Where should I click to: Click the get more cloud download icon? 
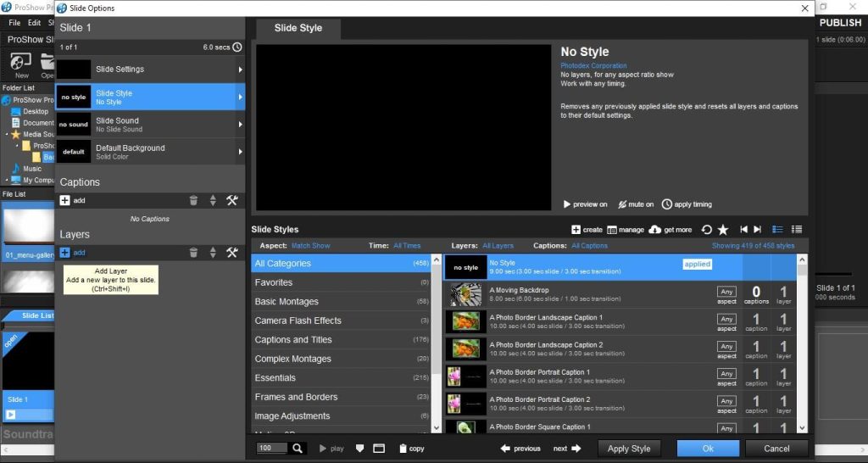(654, 230)
